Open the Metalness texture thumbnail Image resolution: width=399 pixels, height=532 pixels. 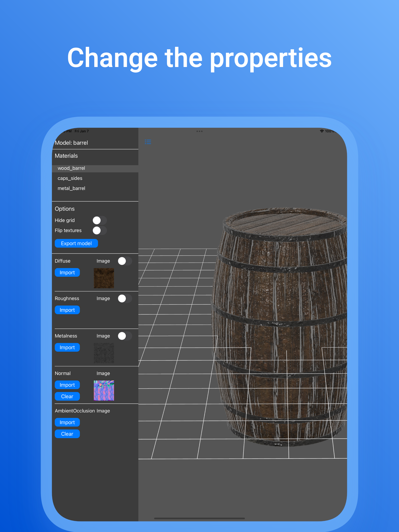pyautogui.click(x=104, y=353)
